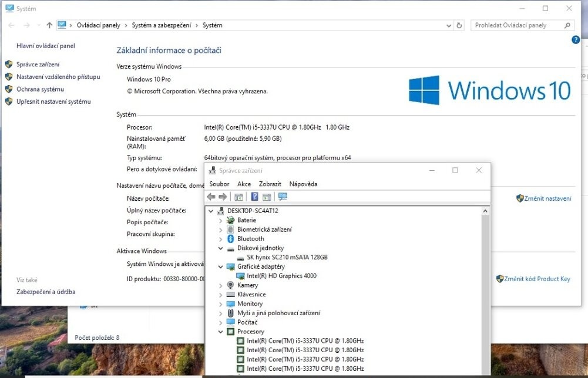This screenshot has width=588, height=378.
Task: Expand the Počítač category
Action: 220,323
